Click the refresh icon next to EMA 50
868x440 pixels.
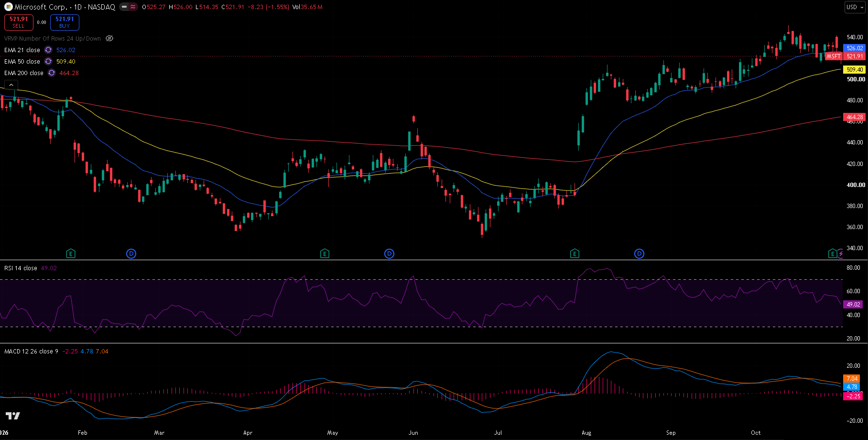pos(48,61)
